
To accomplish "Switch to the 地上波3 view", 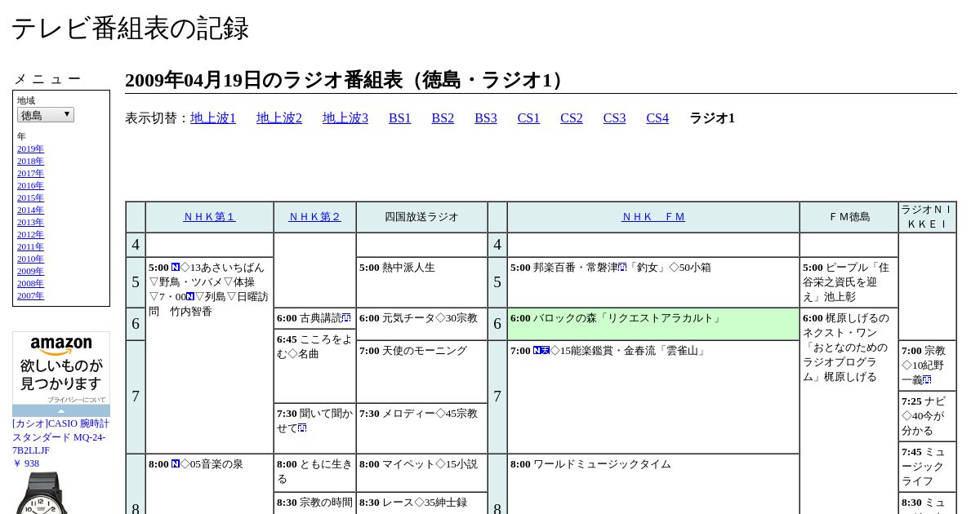I will (x=345, y=118).
